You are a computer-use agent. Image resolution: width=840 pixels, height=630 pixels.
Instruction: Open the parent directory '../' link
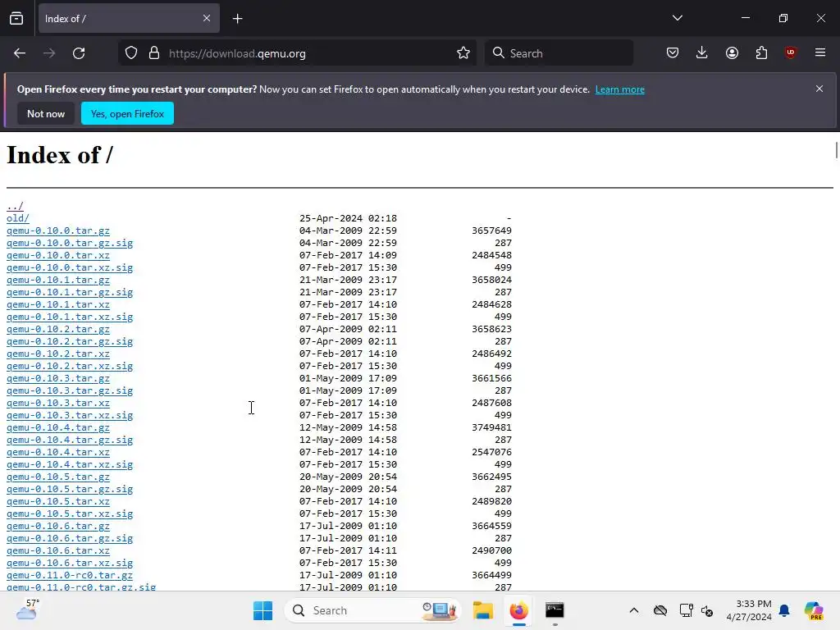pyautogui.click(x=15, y=206)
